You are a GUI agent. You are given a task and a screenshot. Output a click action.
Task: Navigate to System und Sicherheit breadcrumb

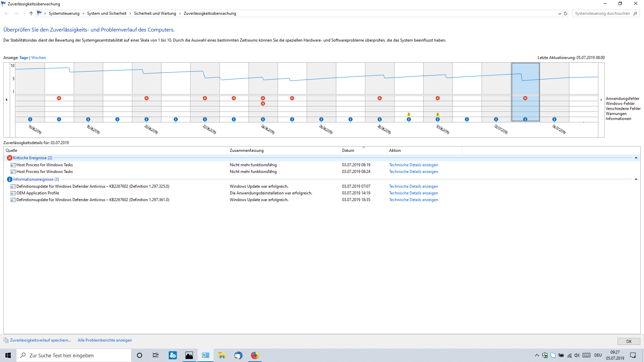click(x=107, y=13)
